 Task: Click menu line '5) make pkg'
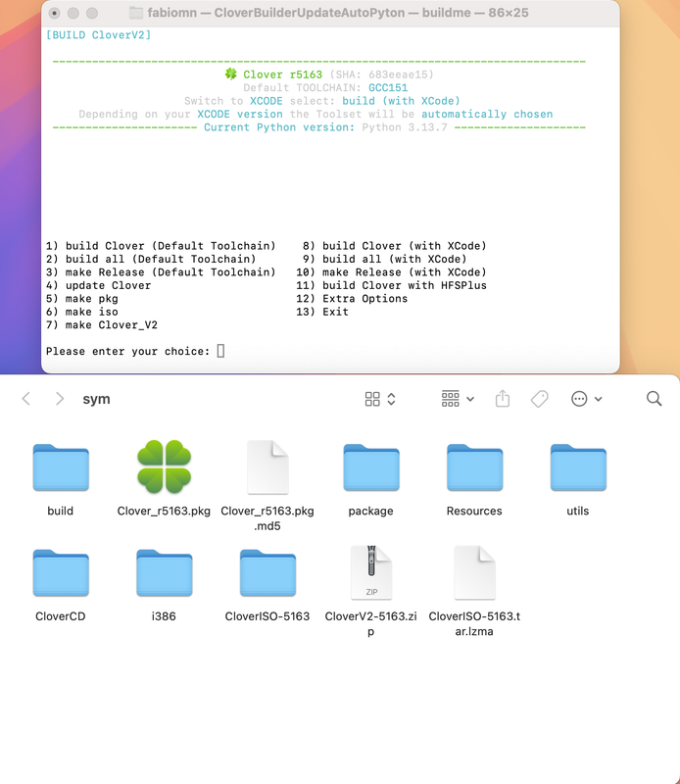tap(82, 299)
